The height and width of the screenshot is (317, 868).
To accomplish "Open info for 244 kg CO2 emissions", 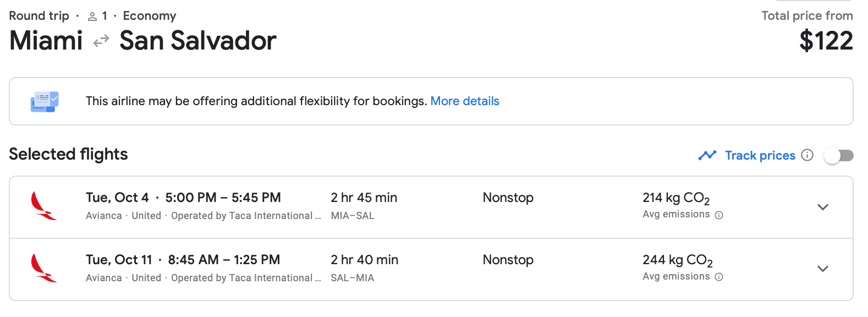I will (719, 277).
